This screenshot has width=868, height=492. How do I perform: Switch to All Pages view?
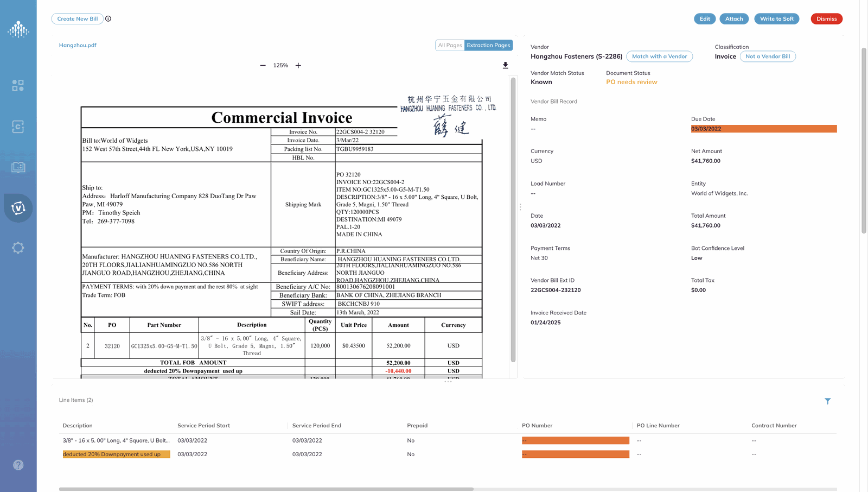pyautogui.click(x=450, y=45)
